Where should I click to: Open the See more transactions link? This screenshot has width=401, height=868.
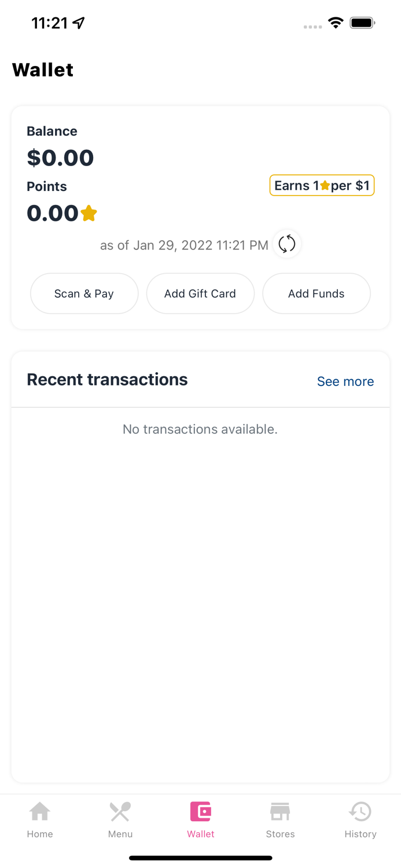(x=345, y=381)
